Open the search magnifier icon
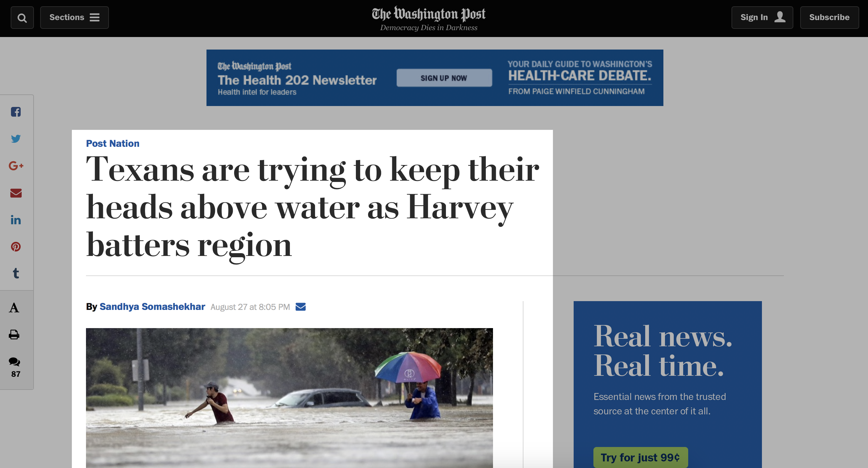 coord(22,18)
